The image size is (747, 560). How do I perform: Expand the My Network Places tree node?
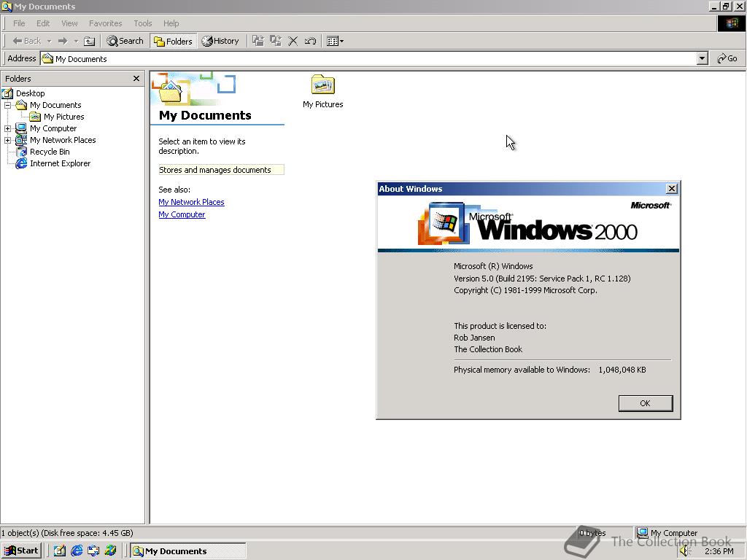point(7,140)
